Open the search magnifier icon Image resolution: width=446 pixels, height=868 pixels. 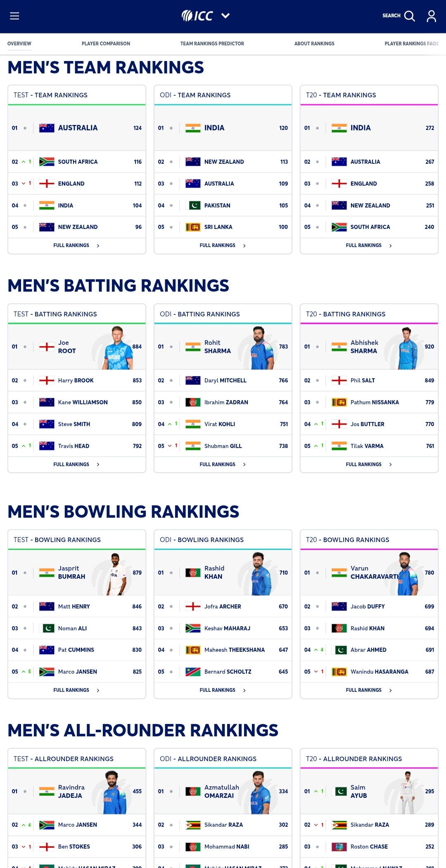tap(409, 16)
